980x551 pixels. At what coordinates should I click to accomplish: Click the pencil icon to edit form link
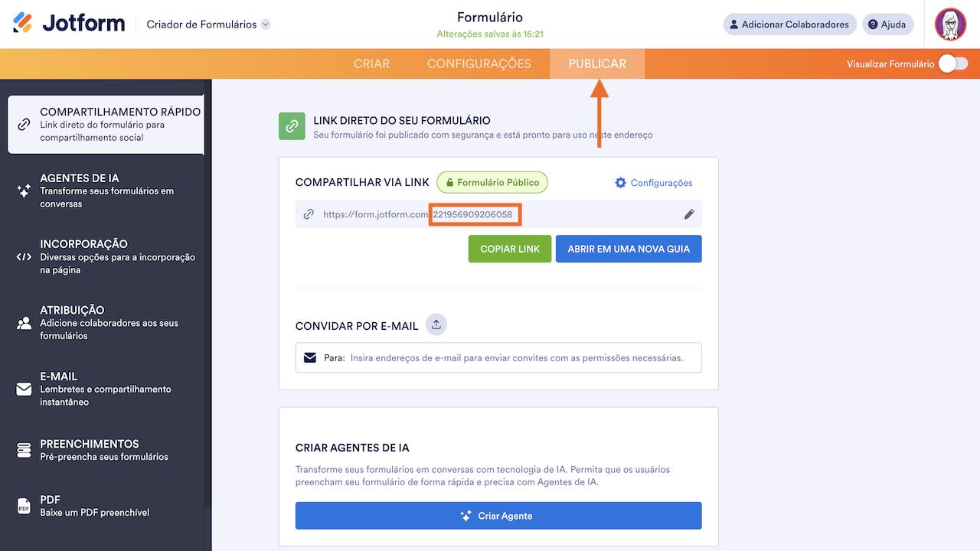pyautogui.click(x=688, y=214)
